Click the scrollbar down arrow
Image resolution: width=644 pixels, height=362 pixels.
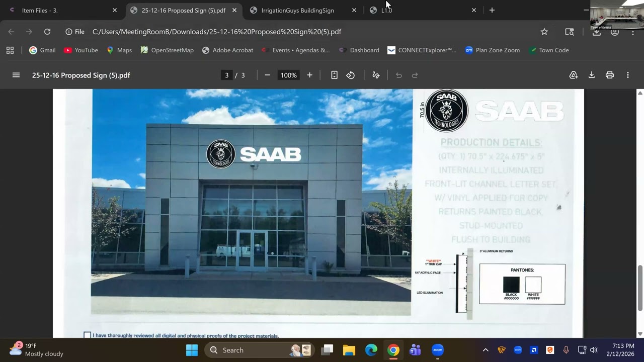point(640,334)
